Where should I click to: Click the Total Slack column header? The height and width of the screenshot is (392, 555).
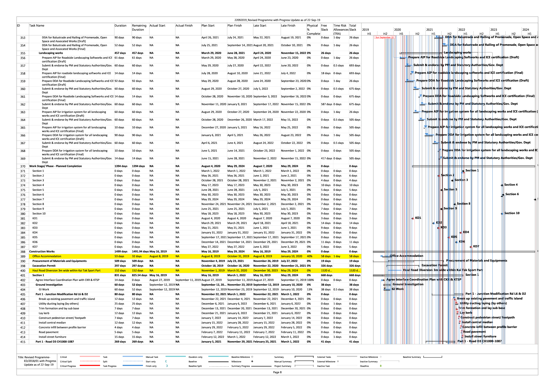pyautogui.click(x=353, y=27)
